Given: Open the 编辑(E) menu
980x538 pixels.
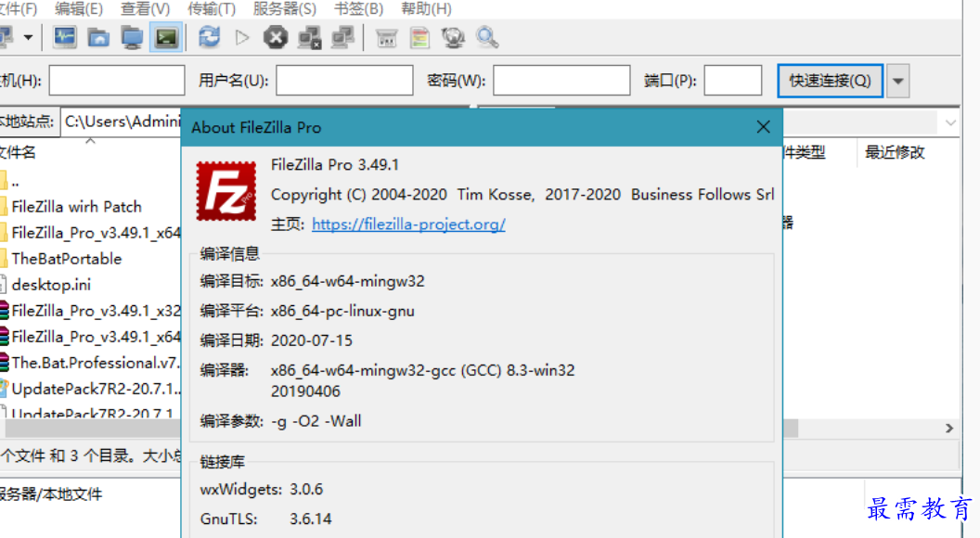Looking at the screenshot, I should point(79,8).
